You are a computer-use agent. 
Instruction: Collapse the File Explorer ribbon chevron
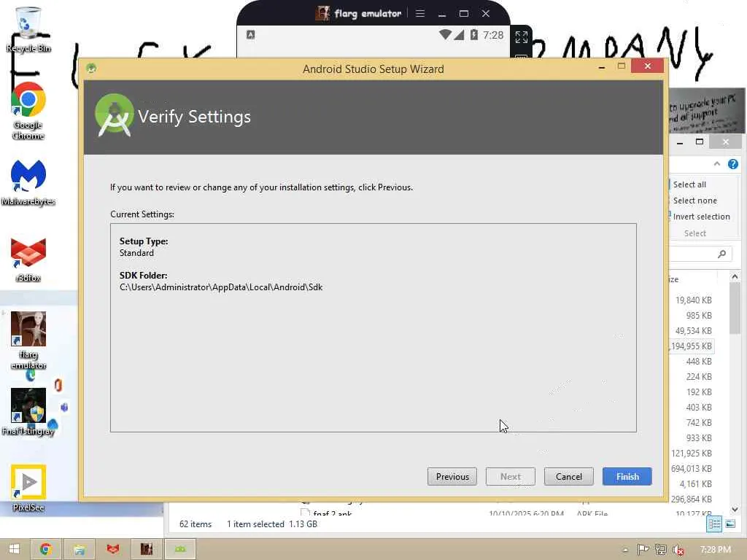pyautogui.click(x=717, y=164)
